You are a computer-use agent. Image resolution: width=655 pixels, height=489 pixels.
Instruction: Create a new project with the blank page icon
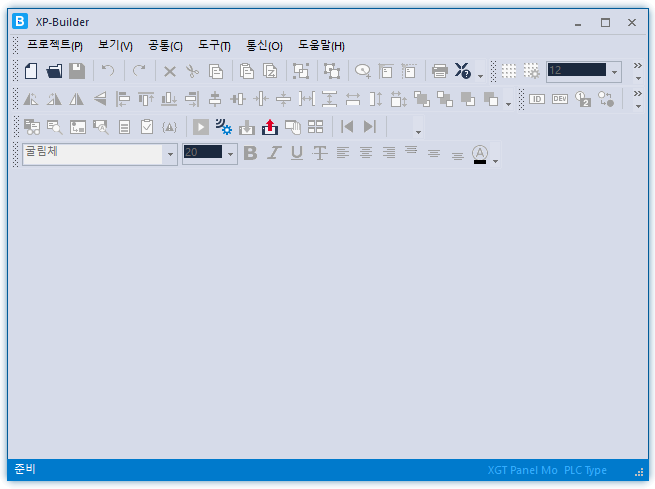click(x=31, y=71)
